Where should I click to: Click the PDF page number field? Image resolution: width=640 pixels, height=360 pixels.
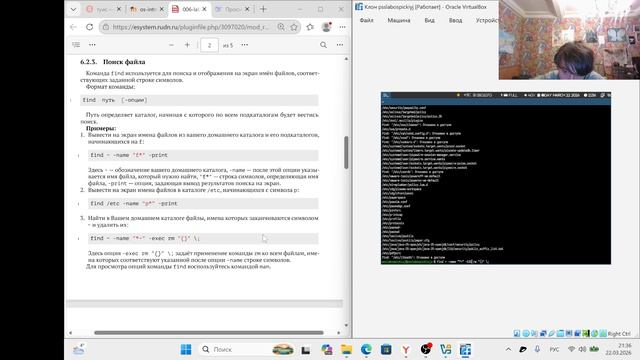tap(209, 45)
